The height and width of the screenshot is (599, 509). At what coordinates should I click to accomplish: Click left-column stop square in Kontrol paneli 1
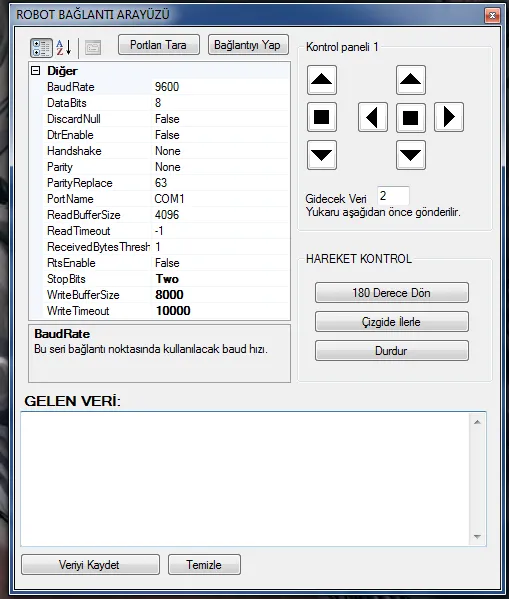pos(322,117)
